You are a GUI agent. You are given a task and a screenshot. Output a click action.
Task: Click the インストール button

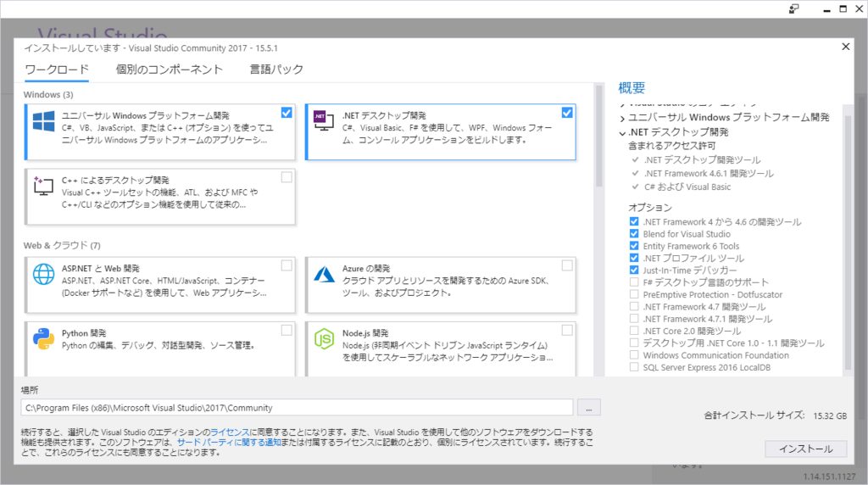pos(805,449)
